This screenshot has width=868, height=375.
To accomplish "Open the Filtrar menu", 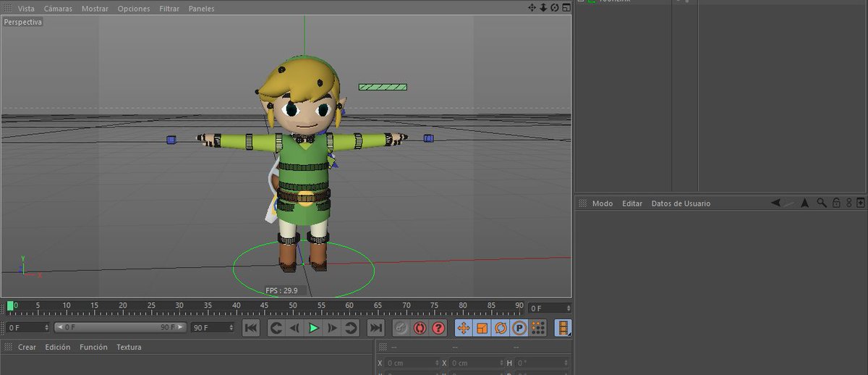I will [x=169, y=9].
